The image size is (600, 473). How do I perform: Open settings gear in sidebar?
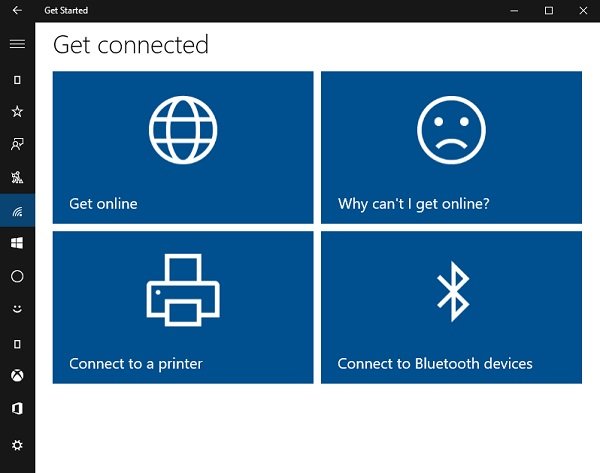[17, 445]
